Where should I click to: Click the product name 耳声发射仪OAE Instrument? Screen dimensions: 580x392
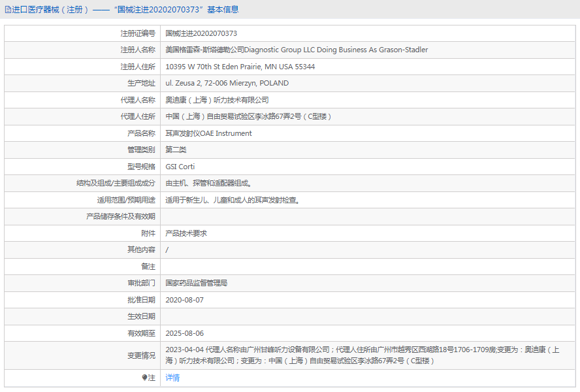tap(208, 133)
